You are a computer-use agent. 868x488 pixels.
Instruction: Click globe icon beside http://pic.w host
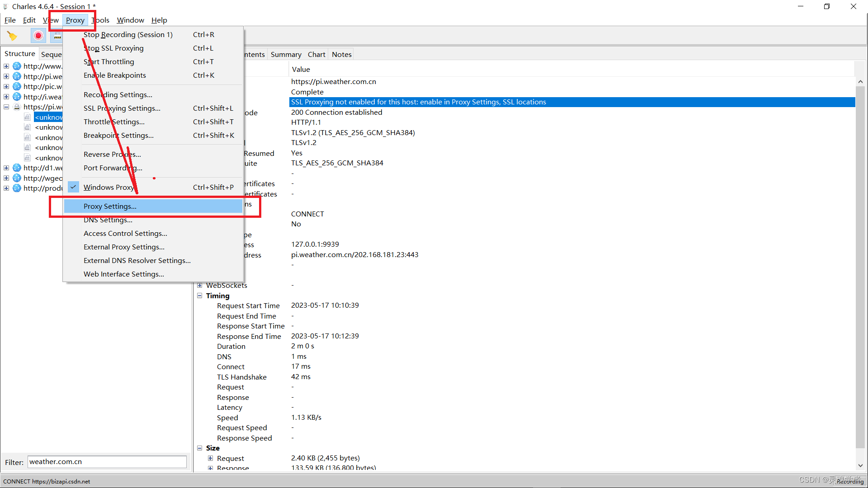click(x=17, y=87)
